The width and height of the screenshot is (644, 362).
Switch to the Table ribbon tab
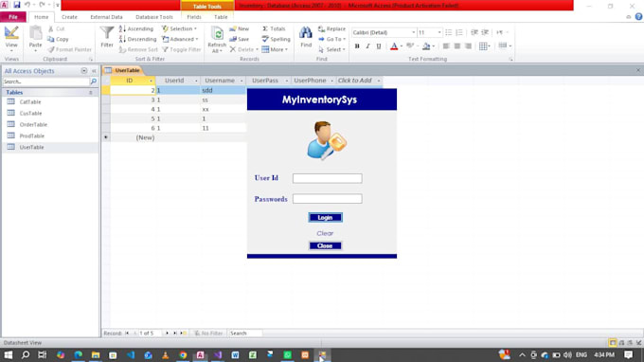[x=221, y=17]
